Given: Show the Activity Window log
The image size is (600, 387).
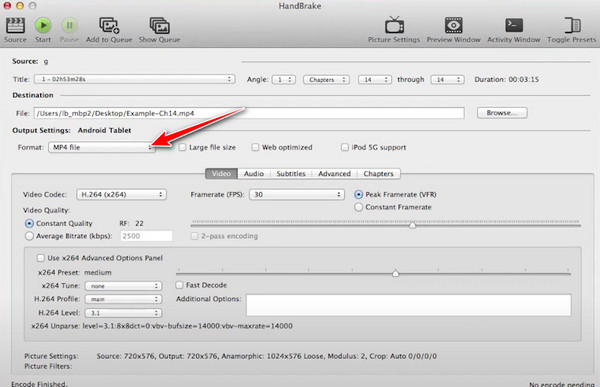Looking at the screenshot, I should 514,25.
